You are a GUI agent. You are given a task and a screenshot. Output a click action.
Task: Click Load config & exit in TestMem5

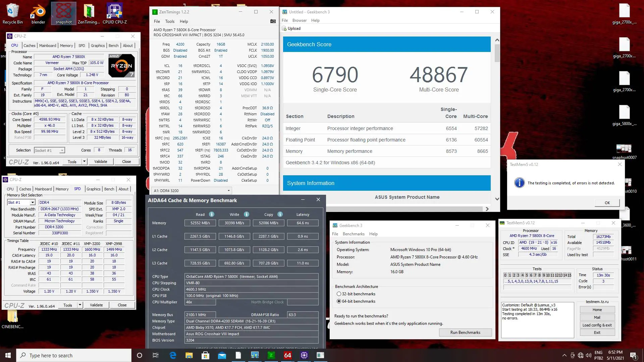(x=597, y=325)
